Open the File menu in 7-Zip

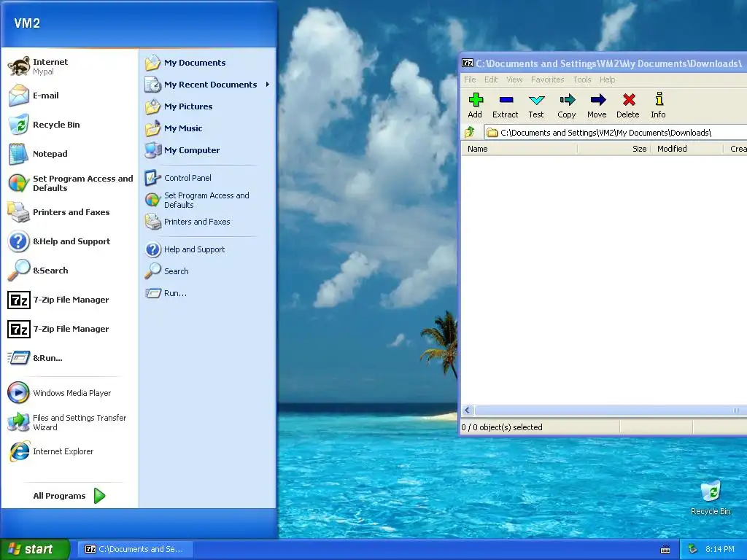click(x=470, y=79)
